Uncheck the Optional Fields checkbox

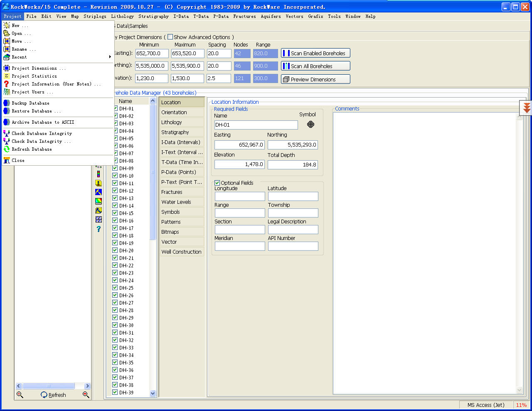217,183
